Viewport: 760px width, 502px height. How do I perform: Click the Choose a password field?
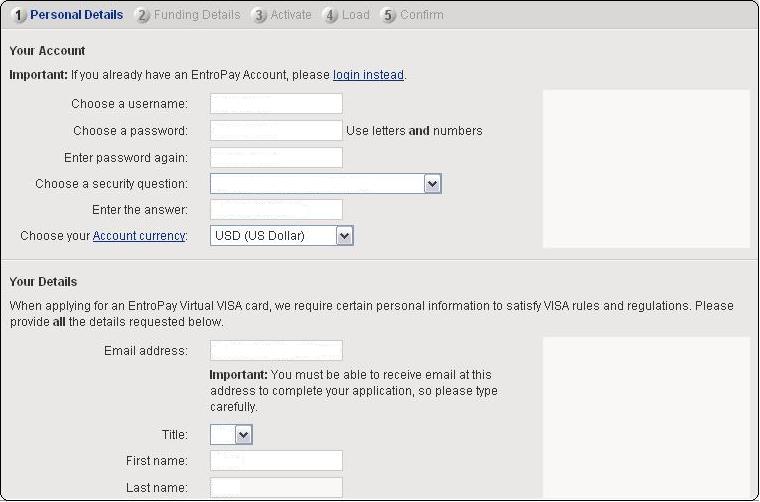[x=276, y=131]
